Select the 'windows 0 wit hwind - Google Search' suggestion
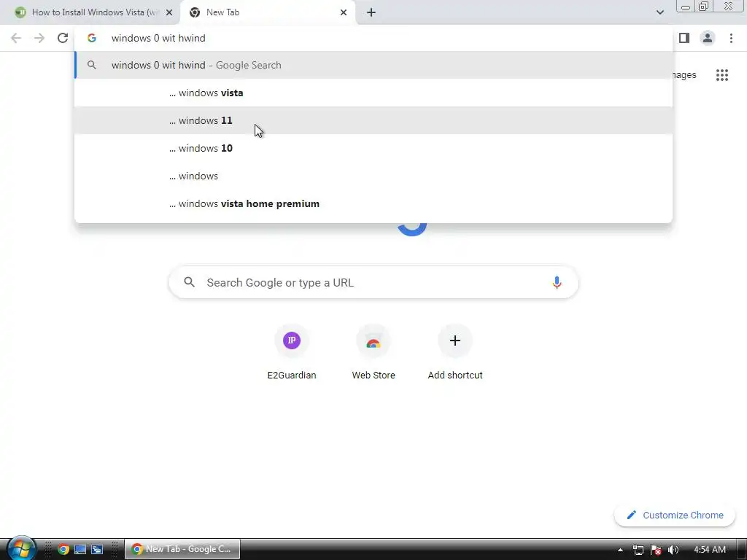This screenshot has width=747, height=560. click(373, 65)
